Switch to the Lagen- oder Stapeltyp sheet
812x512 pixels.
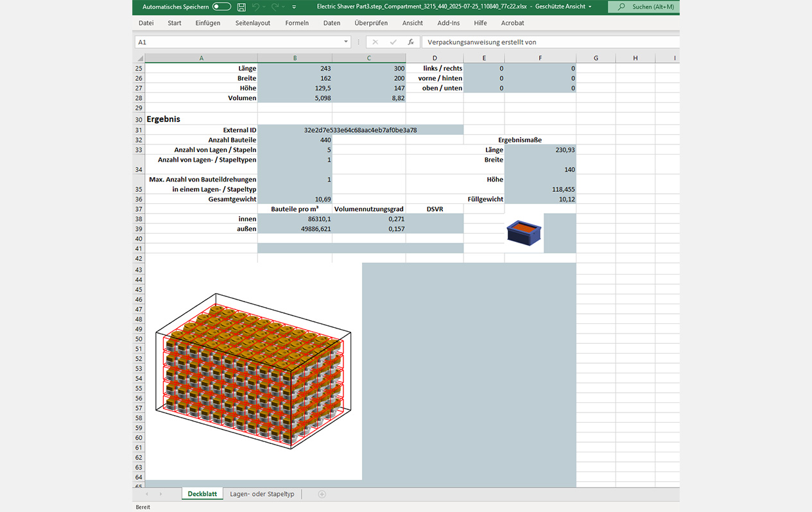coord(262,494)
